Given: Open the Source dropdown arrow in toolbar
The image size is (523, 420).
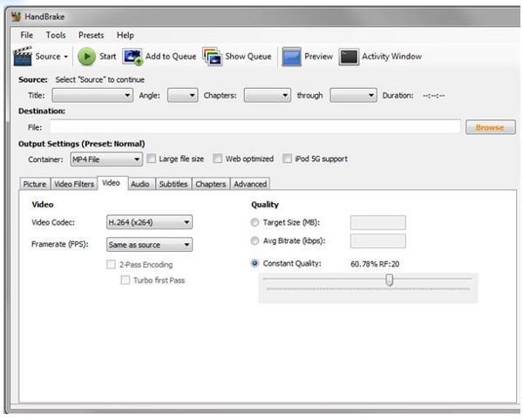Looking at the screenshot, I should click(x=65, y=57).
